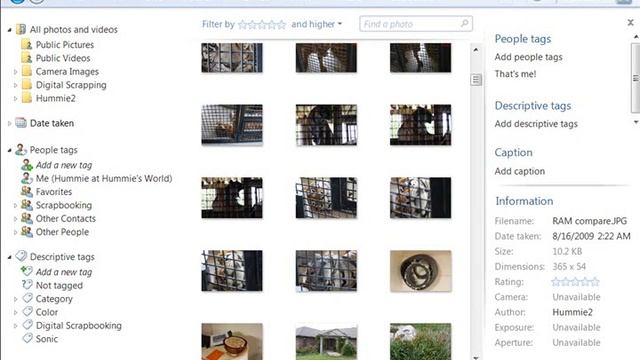Click the Other Contacts group icon
Screen dimensions: 640x360
[x=27, y=218]
